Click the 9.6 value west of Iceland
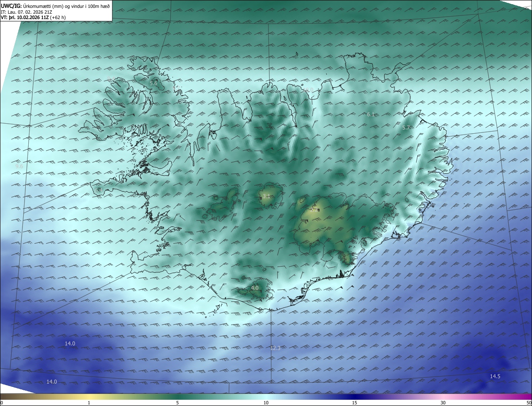 click(x=19, y=166)
